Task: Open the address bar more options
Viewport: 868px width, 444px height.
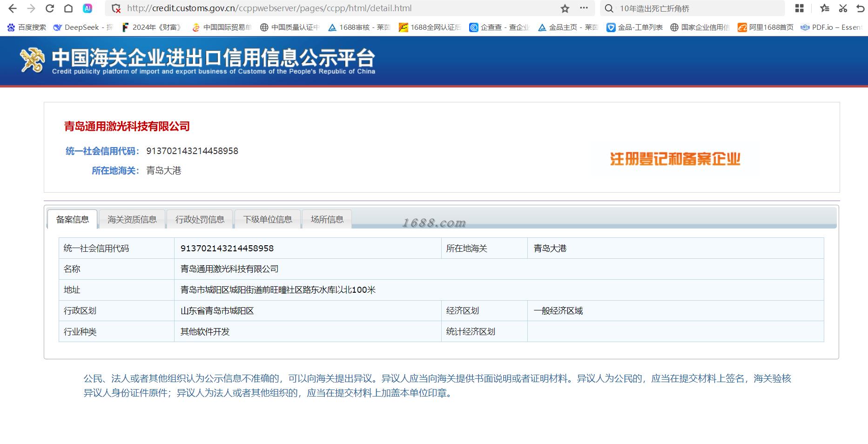Action: coord(584,8)
